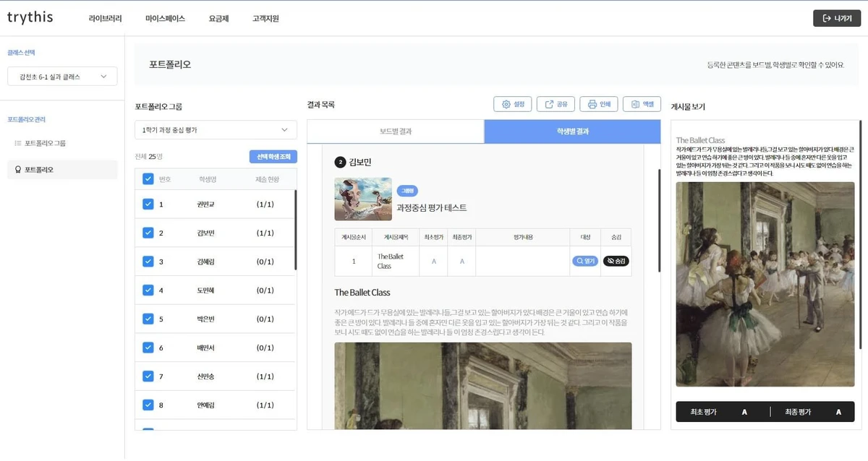Open the post with the 열기 magnifier button

[585, 261]
